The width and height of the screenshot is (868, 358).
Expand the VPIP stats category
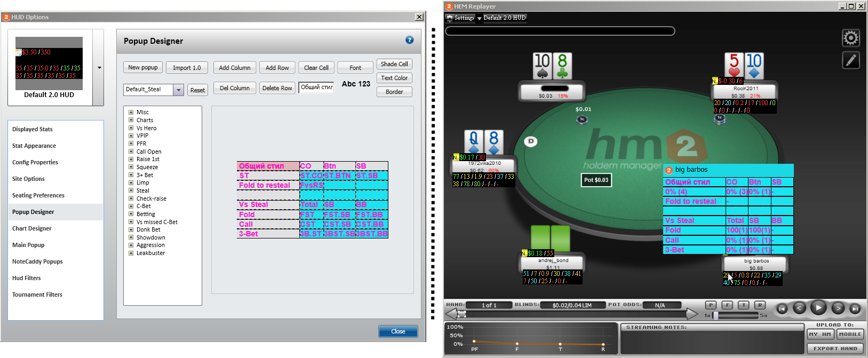131,136
